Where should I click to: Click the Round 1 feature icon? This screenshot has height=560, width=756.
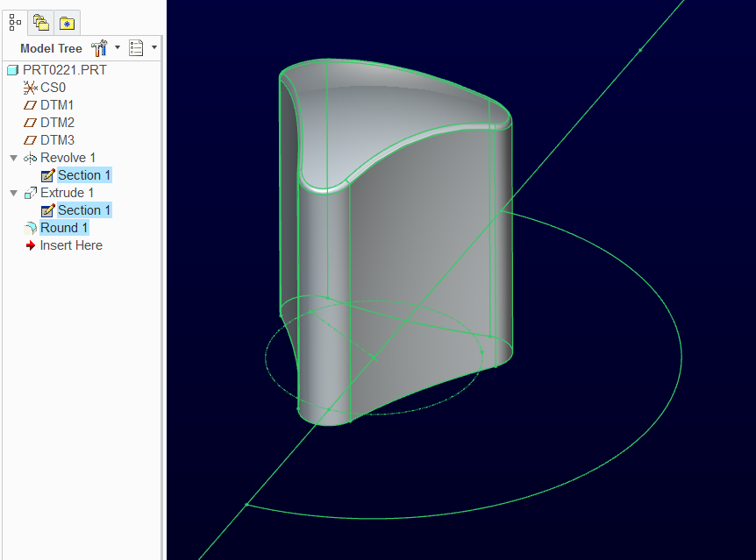31,228
